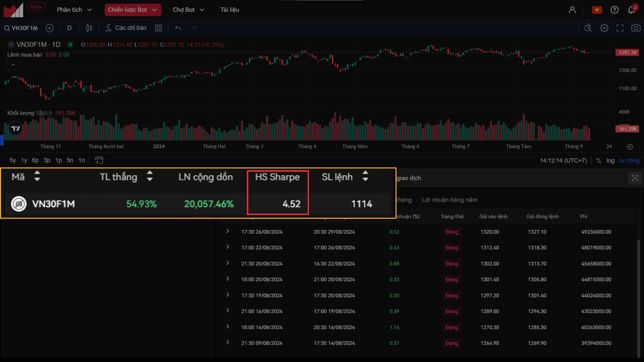Expand trade row 17:00 22/08/2024
The height and width of the screenshot is (362, 644).
[228, 247]
